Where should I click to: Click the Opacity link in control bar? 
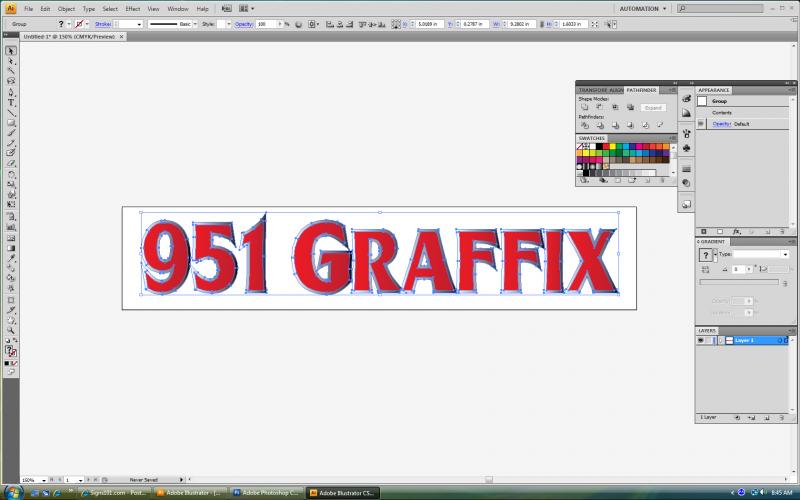pos(244,24)
